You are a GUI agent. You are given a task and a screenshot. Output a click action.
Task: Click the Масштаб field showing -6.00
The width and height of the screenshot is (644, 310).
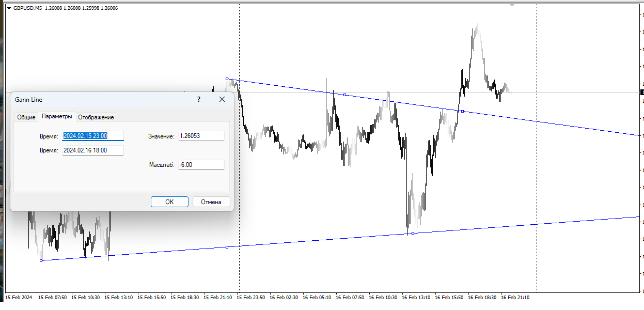coord(201,165)
